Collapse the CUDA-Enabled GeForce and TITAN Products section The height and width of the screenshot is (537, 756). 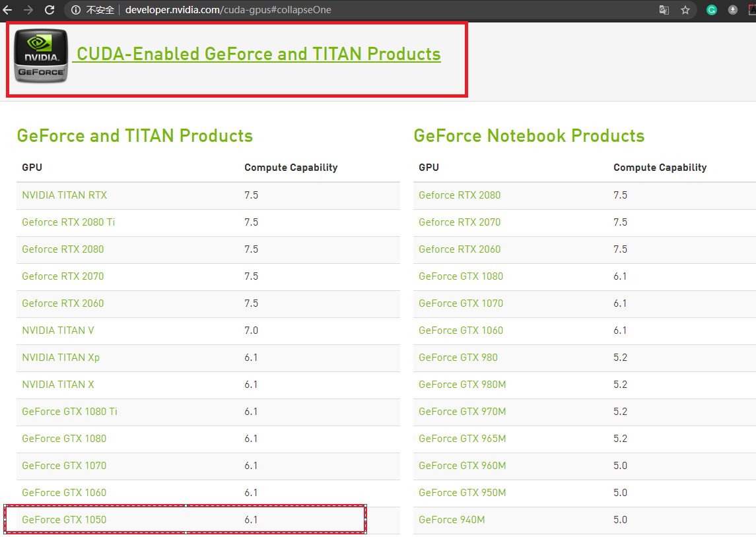258,54
